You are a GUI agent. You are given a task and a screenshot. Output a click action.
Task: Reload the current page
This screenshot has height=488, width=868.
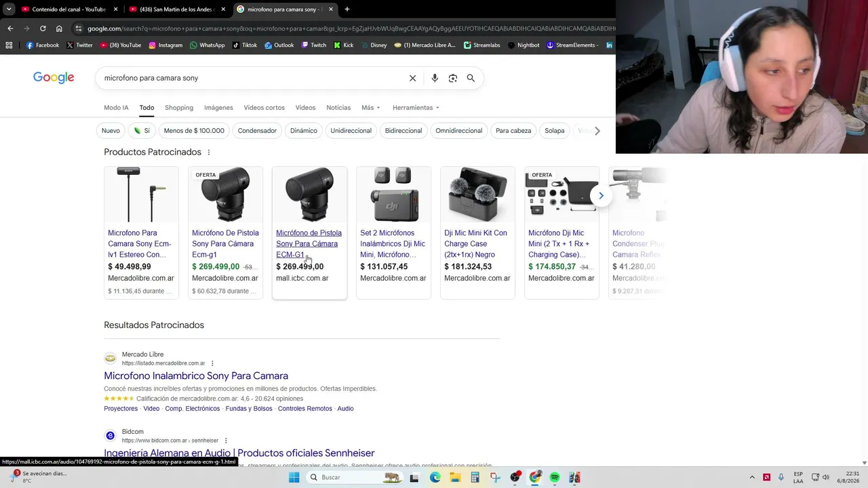(43, 28)
